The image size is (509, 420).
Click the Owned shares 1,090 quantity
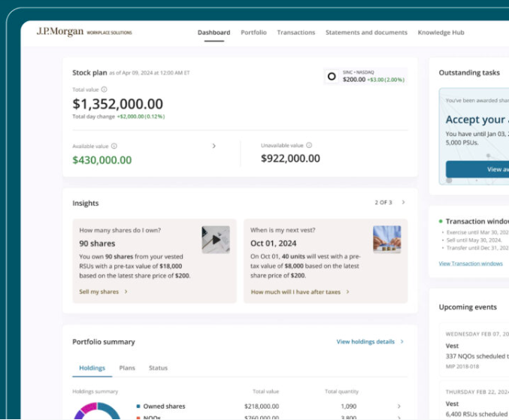349,406
